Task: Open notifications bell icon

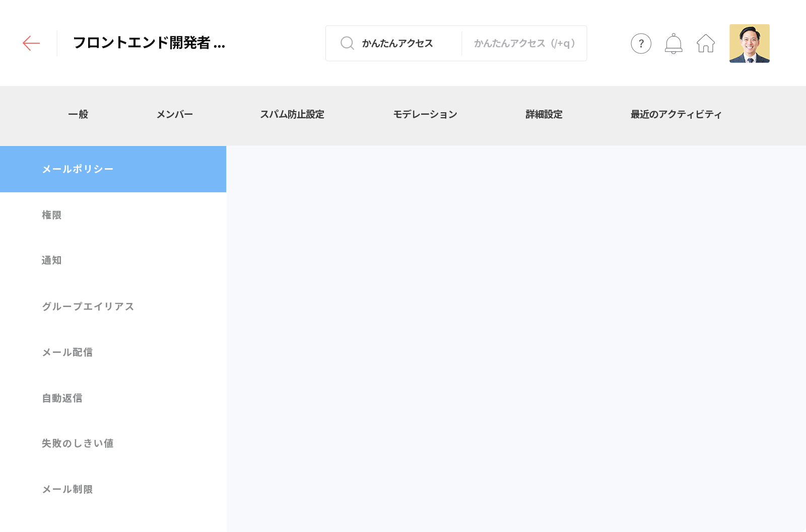Action: click(x=674, y=44)
